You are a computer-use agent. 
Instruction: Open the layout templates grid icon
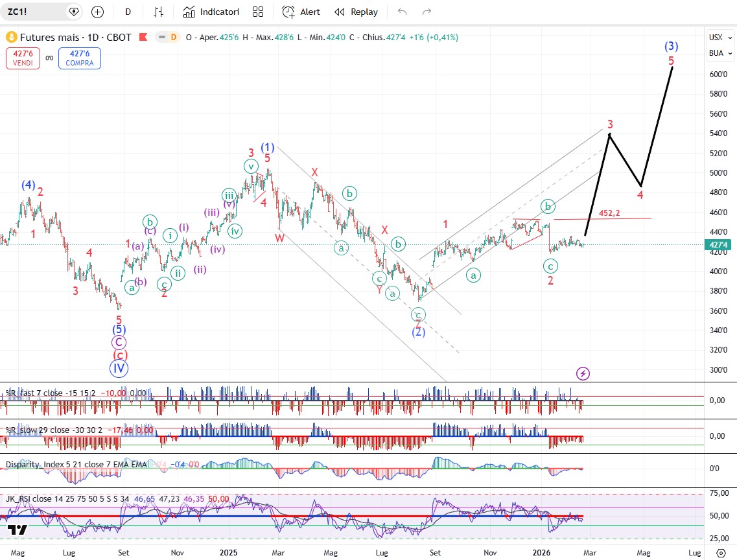[x=258, y=12]
